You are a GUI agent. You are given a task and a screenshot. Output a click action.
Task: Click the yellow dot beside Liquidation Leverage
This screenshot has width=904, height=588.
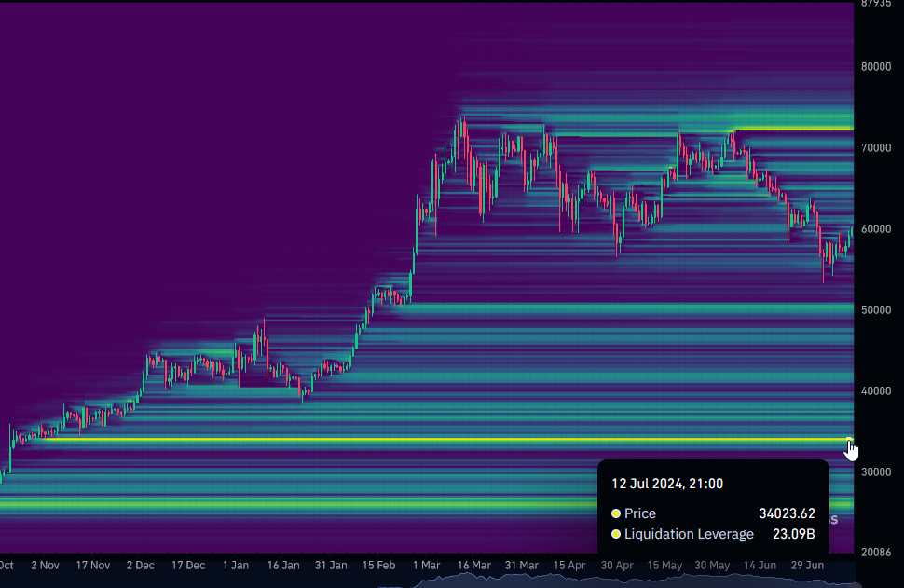pos(616,534)
